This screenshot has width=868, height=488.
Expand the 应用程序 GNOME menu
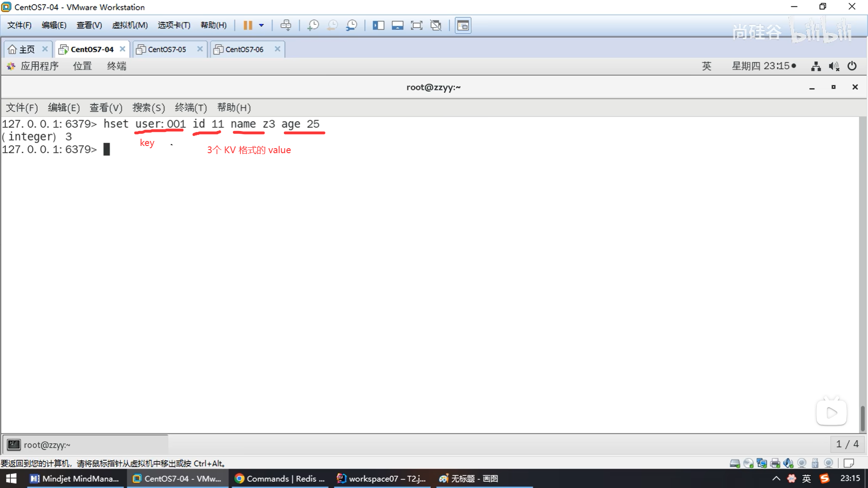point(39,66)
